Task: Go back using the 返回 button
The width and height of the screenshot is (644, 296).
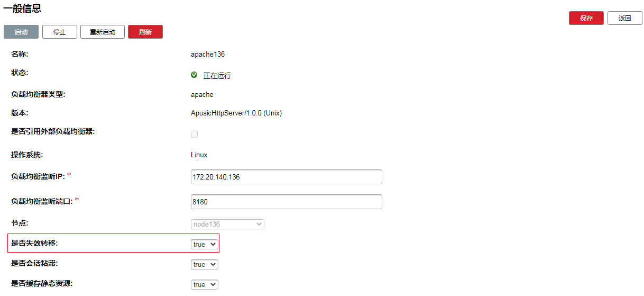Action: [x=624, y=18]
